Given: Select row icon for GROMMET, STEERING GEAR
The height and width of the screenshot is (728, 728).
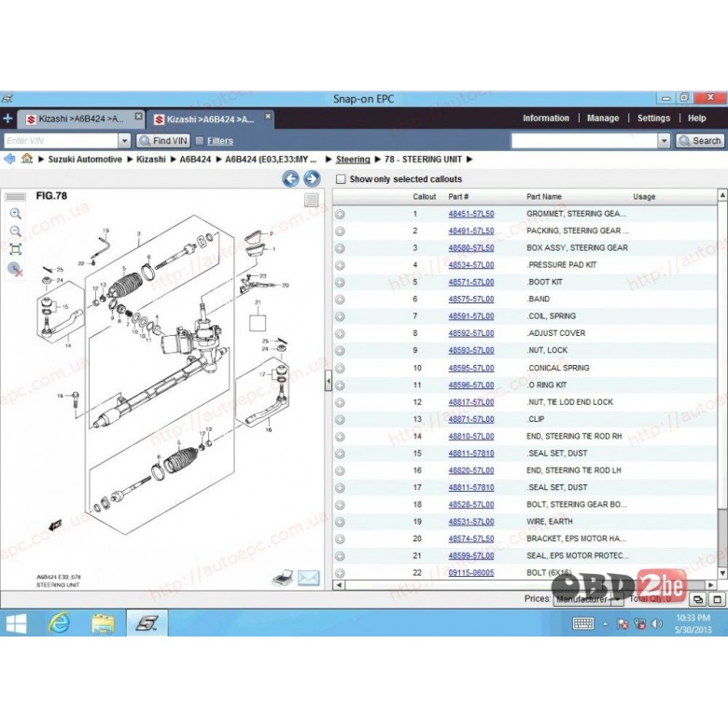Looking at the screenshot, I should click(340, 214).
